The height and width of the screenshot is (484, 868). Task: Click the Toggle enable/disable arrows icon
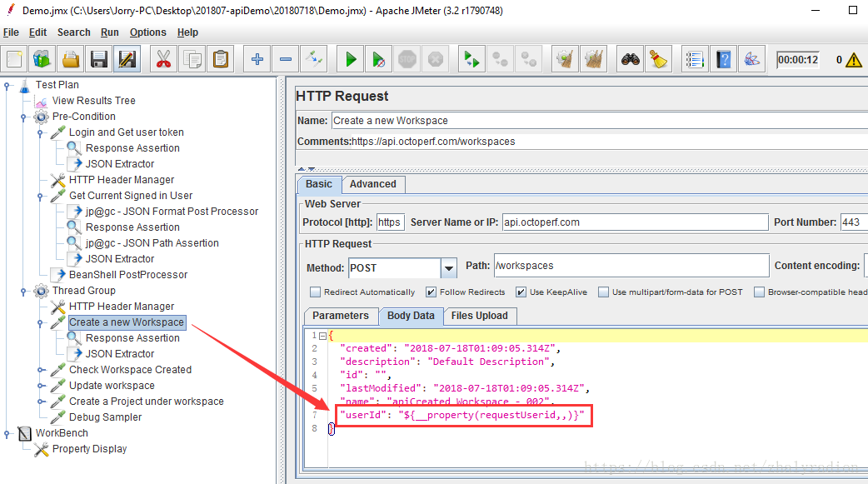pyautogui.click(x=314, y=59)
